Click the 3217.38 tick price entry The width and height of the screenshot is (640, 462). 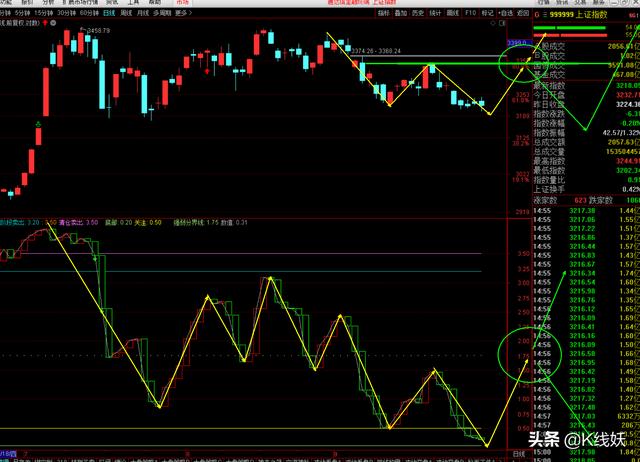[x=582, y=211]
